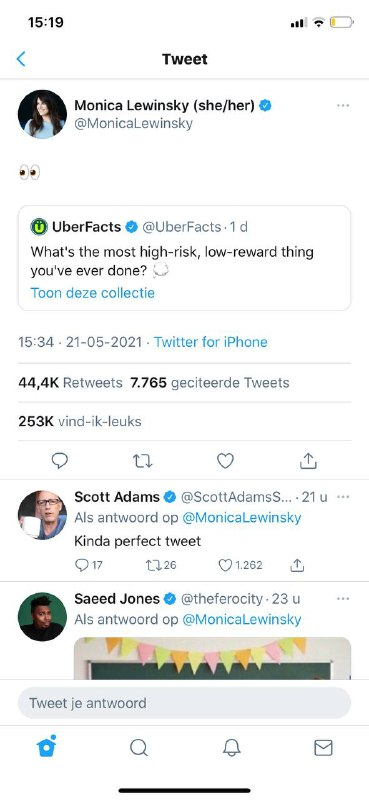
Task: Open the Home tab in the bottom bar
Action: (46, 747)
